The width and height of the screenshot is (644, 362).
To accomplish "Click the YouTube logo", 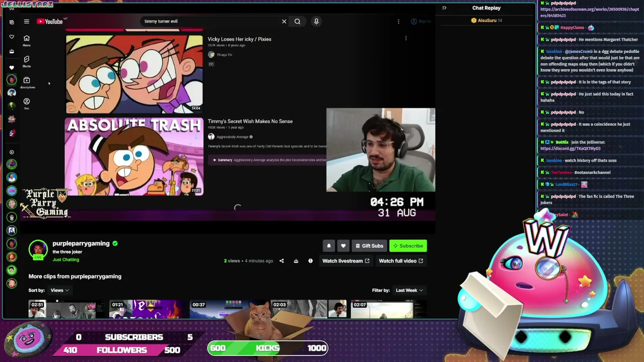I will [x=49, y=22].
